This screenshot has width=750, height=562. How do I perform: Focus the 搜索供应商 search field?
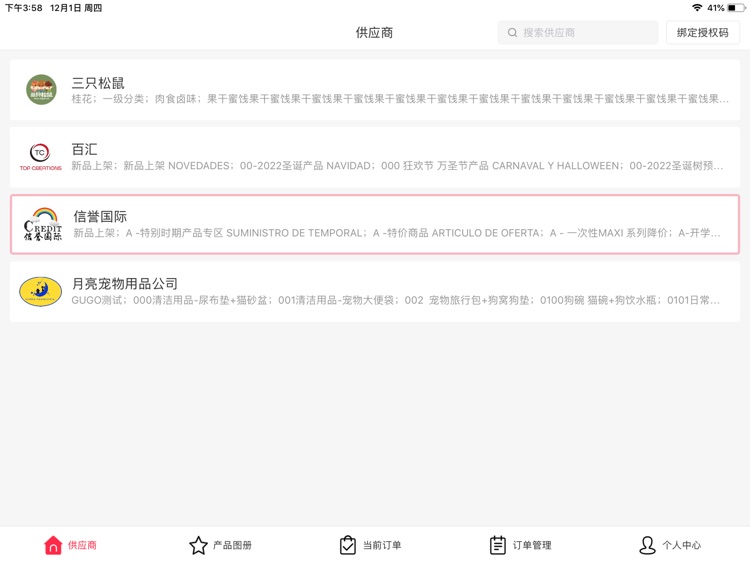click(578, 33)
